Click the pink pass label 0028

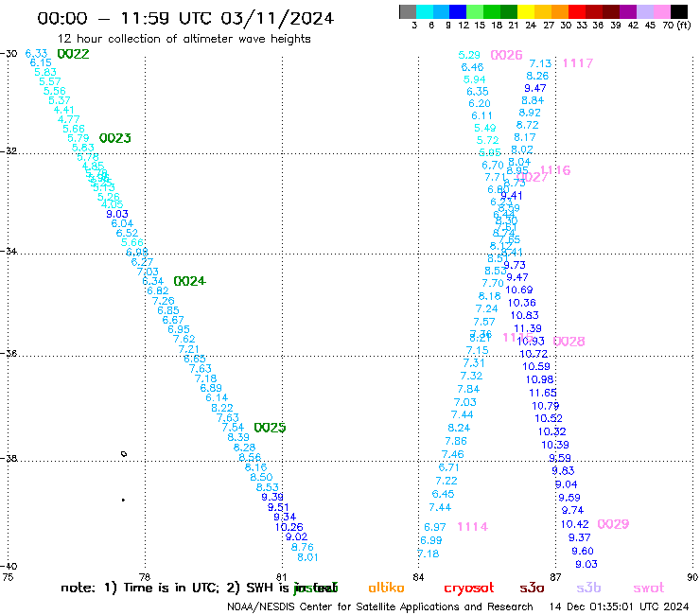569,342
